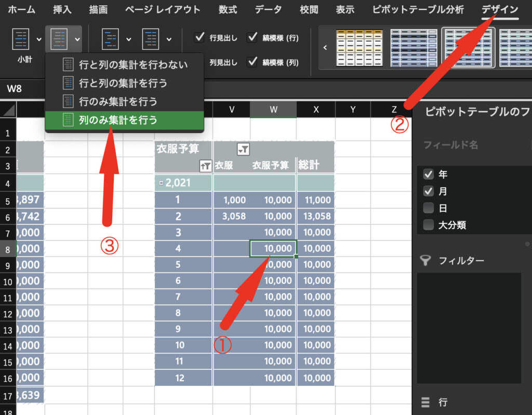Toggle the 縞模様 (行) checkbox
The image size is (532, 415).
click(x=252, y=37)
